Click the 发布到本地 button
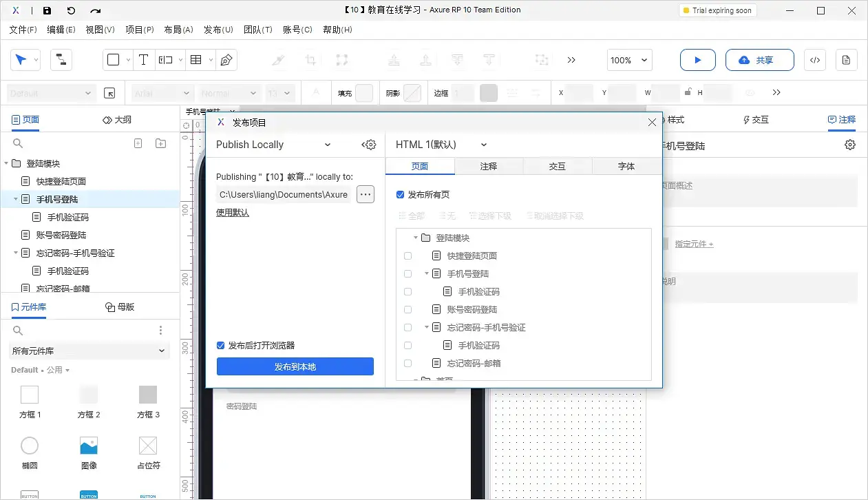This screenshot has height=500, width=868. pyautogui.click(x=295, y=366)
